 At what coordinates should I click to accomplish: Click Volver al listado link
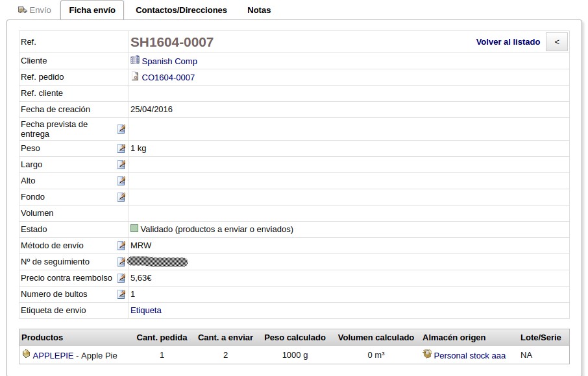508,42
